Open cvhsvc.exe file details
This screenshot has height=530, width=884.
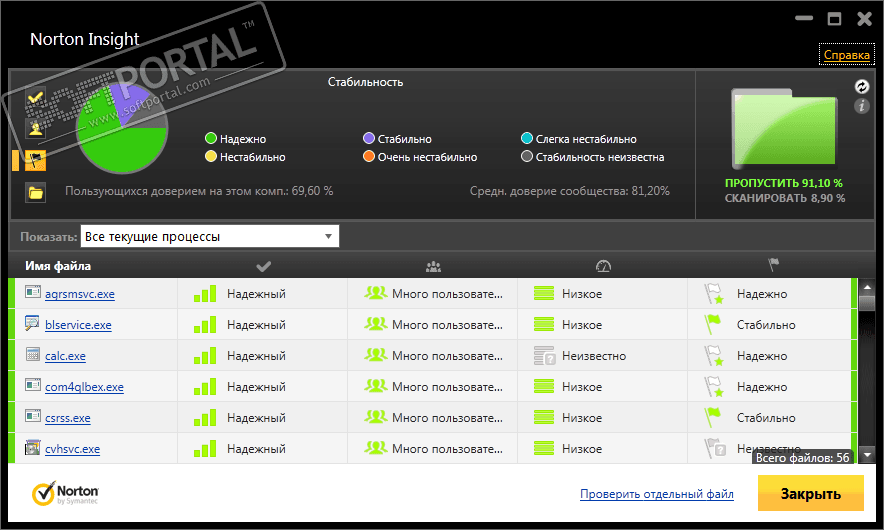pos(72,449)
